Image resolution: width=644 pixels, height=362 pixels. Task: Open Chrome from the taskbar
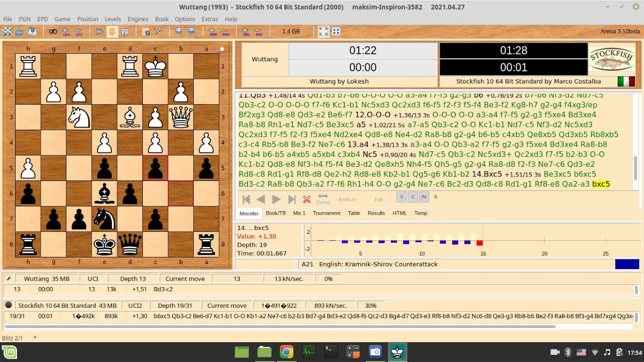coord(286,352)
